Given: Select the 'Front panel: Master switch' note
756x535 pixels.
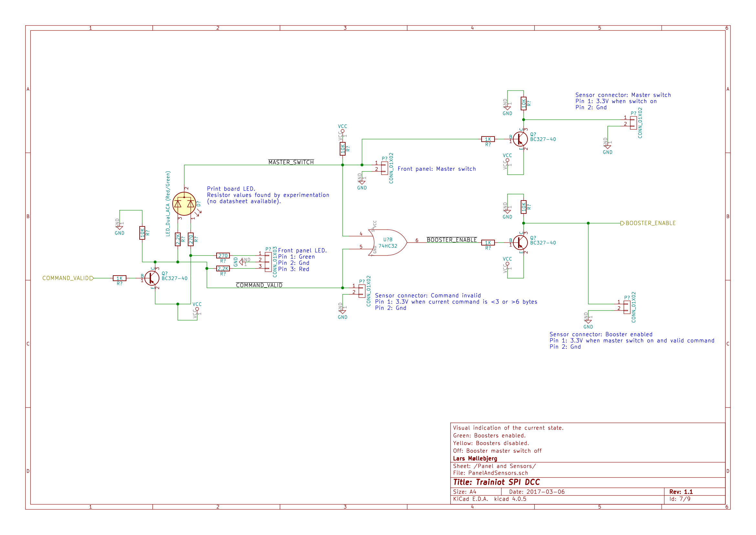Looking at the screenshot, I should pyautogui.click(x=437, y=169).
